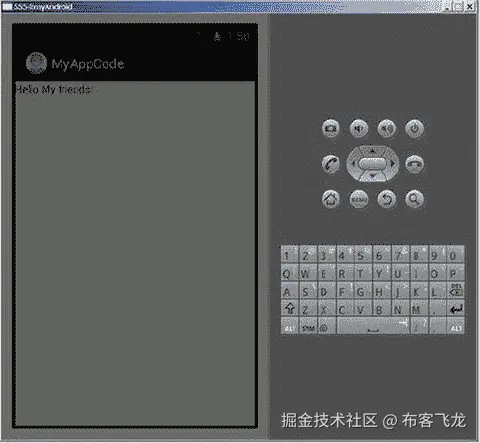Tap the L key on keyboard
480x443 pixels.
click(437, 291)
